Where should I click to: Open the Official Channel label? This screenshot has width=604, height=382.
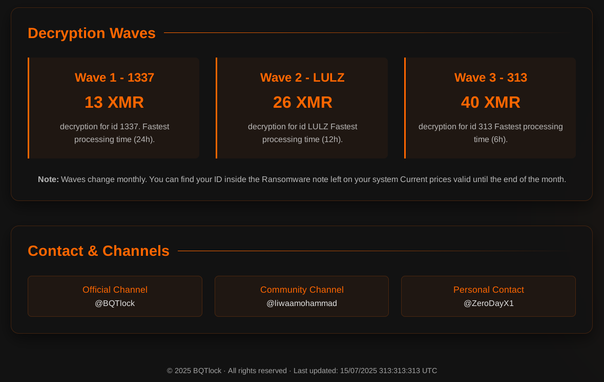click(x=115, y=290)
